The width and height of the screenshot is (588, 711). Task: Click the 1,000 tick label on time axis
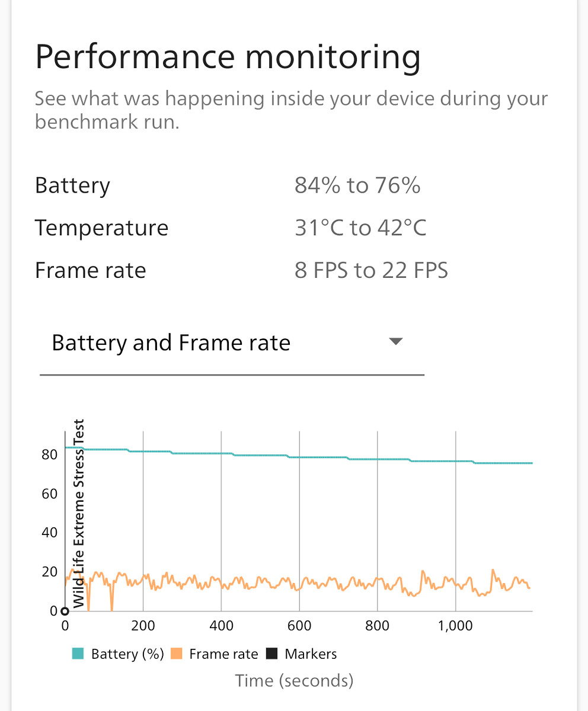455,626
